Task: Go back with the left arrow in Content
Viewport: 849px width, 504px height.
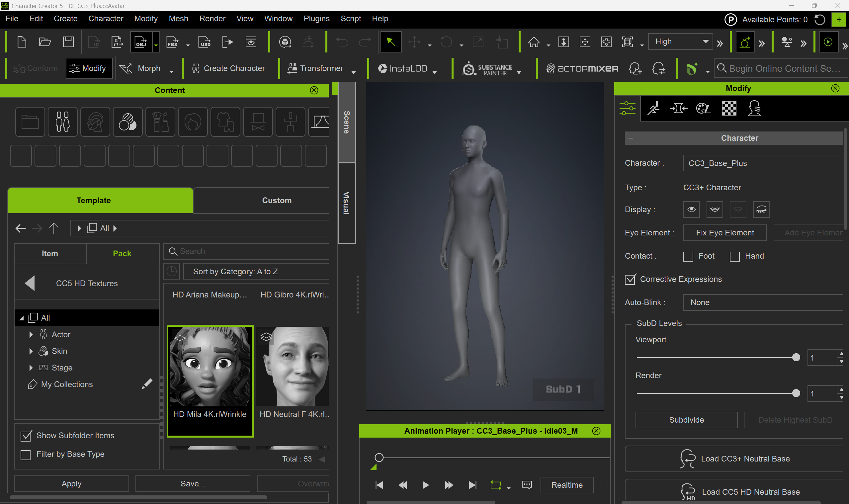Action: tap(21, 228)
